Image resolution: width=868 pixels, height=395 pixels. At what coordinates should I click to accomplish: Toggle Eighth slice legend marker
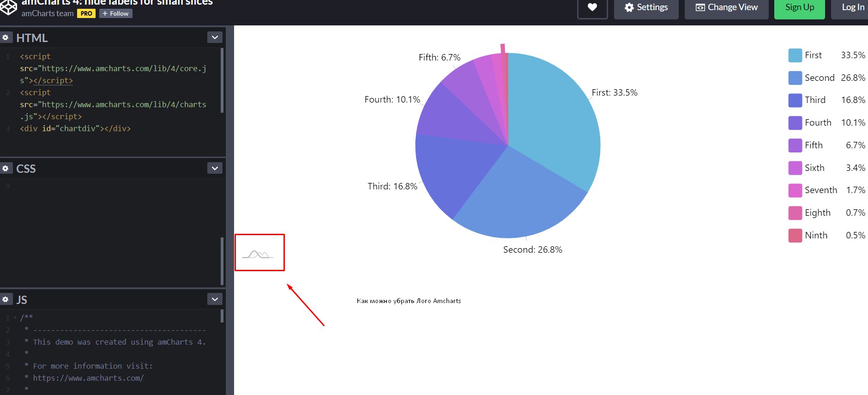tap(795, 213)
